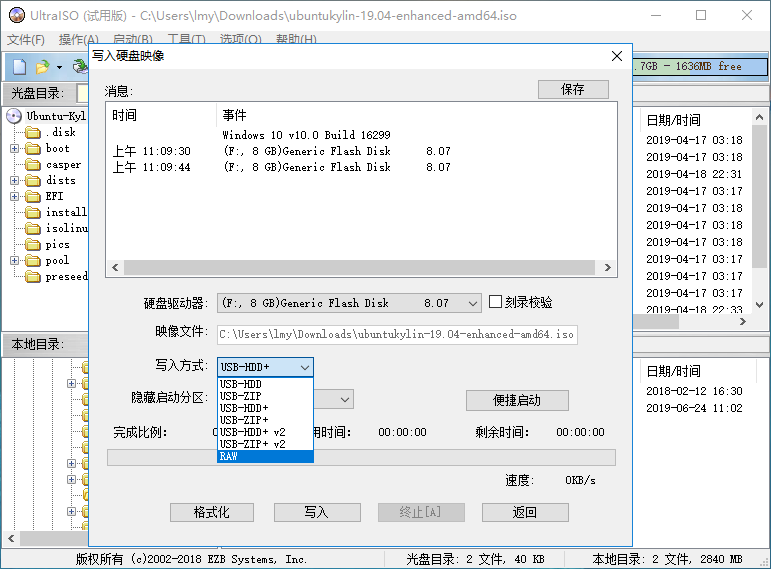Click the message log left scroll arrow
This screenshot has width=771, height=569.
[115, 268]
